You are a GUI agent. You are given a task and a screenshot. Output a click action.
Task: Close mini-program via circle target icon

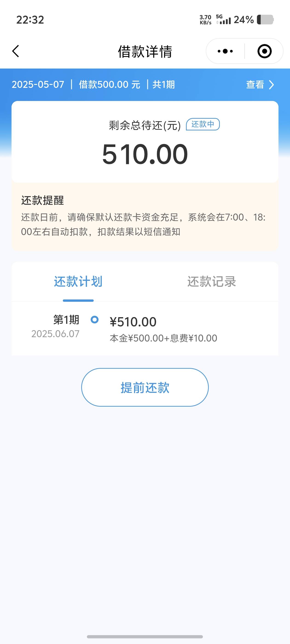264,51
